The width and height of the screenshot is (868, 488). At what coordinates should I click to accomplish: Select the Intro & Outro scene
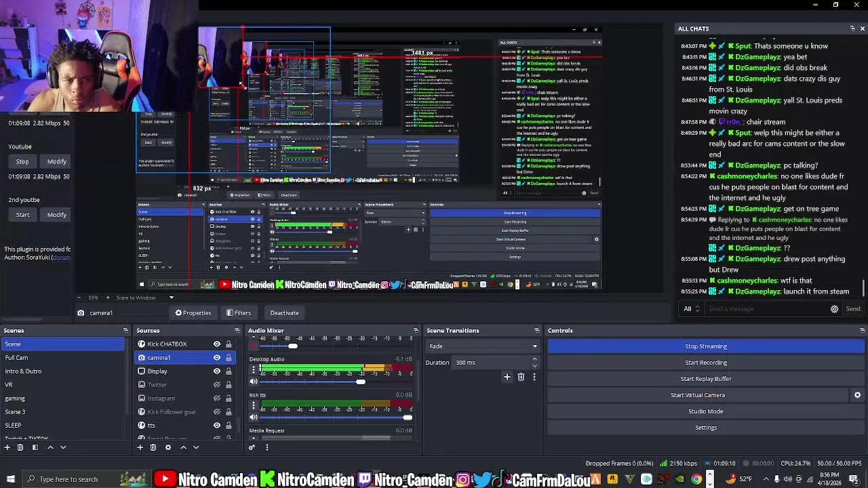(x=63, y=371)
